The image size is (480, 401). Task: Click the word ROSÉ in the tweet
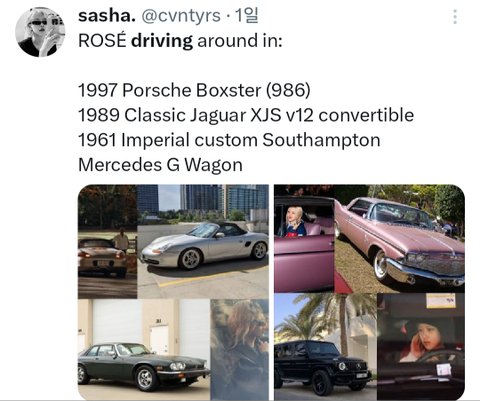point(102,40)
